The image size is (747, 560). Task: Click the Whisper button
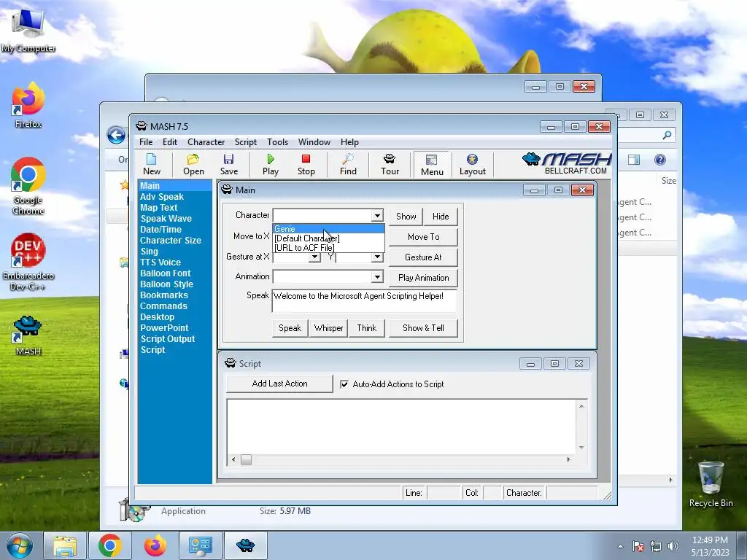(x=328, y=328)
